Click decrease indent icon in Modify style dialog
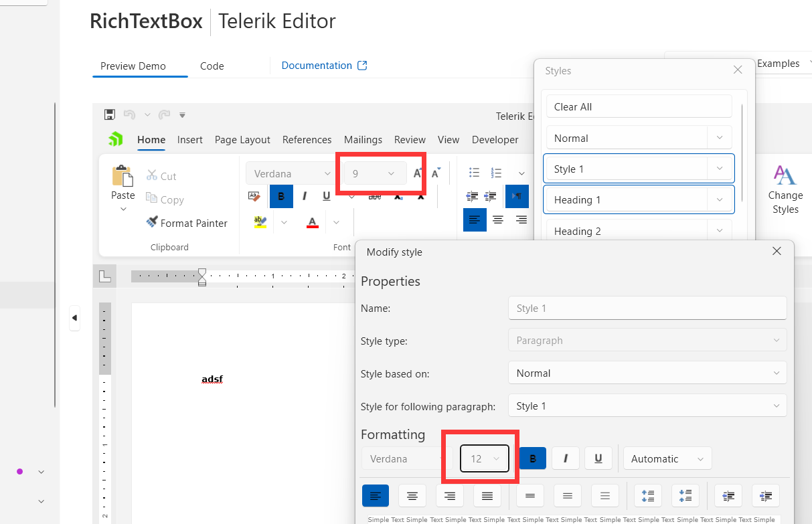Viewport: 812px width, 524px height. click(x=728, y=496)
